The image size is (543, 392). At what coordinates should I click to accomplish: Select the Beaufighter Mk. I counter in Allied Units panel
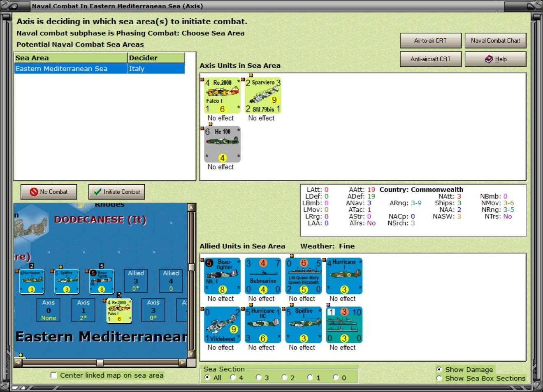click(x=222, y=276)
